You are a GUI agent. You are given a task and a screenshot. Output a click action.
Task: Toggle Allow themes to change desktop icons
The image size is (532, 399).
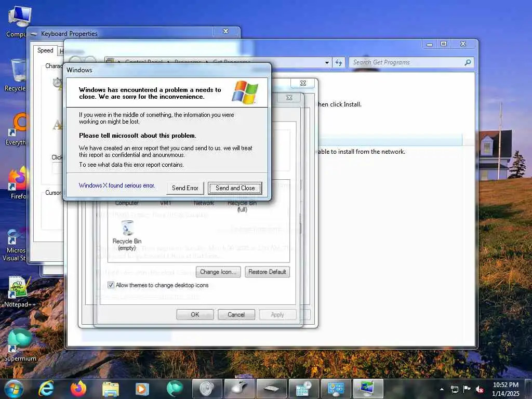click(111, 285)
